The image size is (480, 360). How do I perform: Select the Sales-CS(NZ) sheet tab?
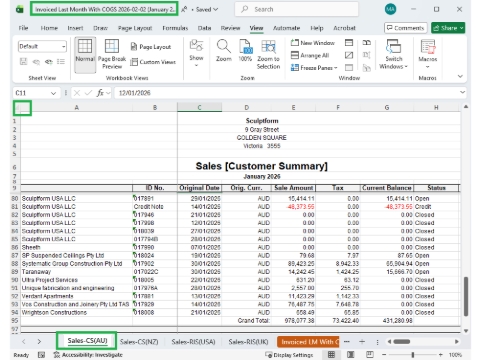coord(139,342)
